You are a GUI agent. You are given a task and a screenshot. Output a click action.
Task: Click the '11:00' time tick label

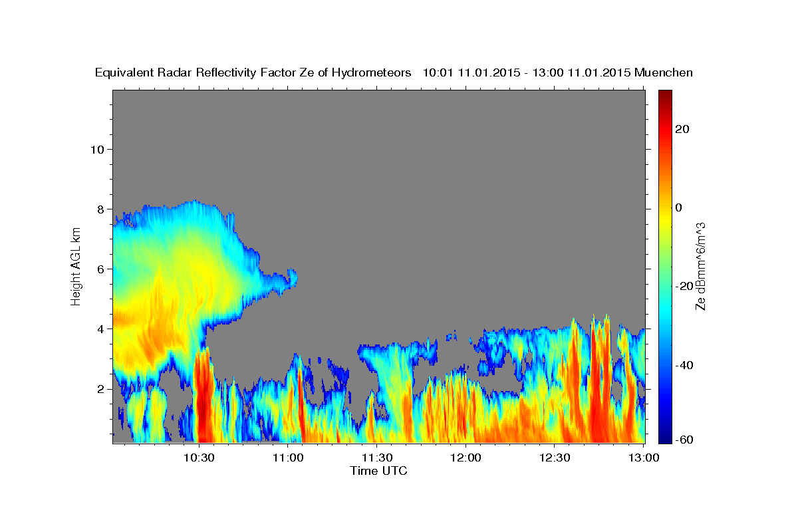click(287, 458)
